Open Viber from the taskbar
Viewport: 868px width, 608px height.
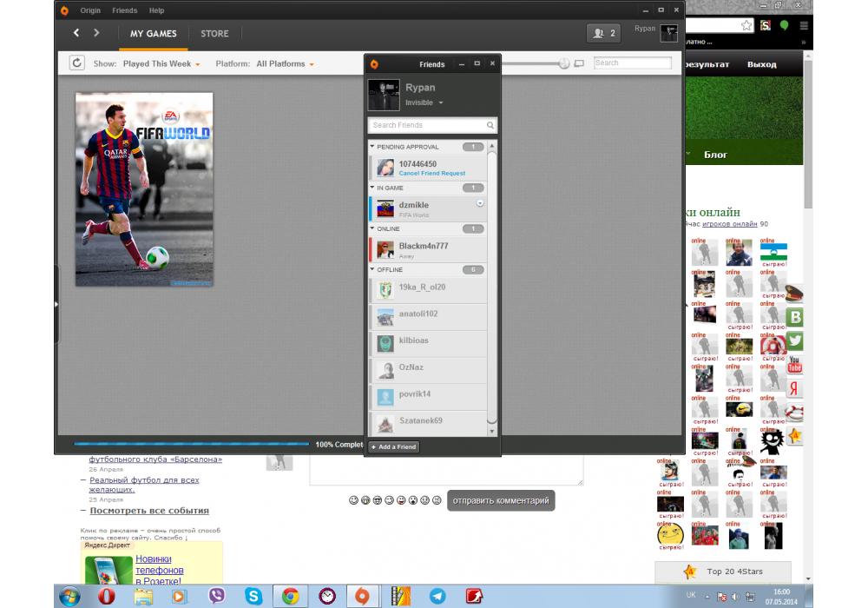[217, 596]
